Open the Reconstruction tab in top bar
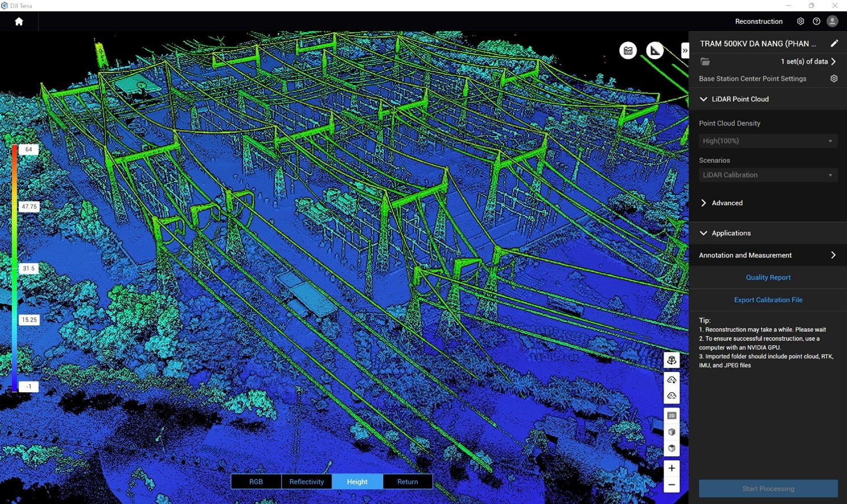Screen dimensions: 847x504 758,22
